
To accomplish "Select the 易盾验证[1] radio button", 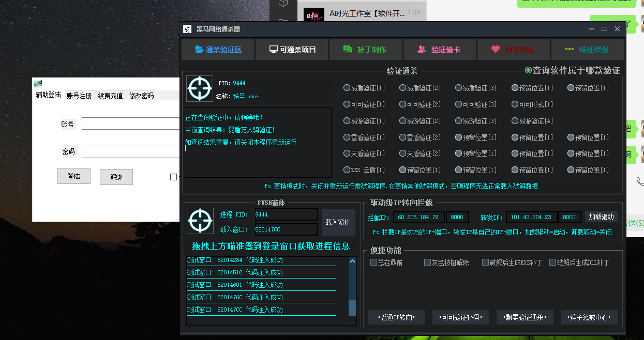I will coord(346,87).
